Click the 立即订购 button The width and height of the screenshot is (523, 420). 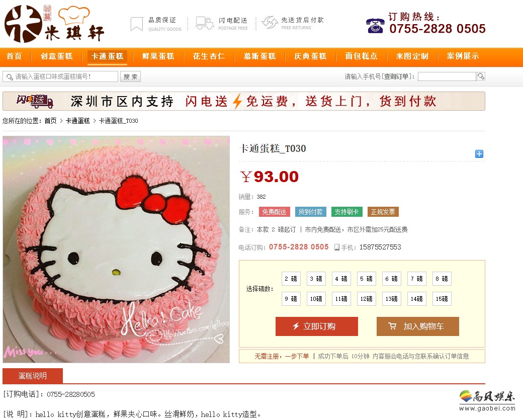click(316, 326)
